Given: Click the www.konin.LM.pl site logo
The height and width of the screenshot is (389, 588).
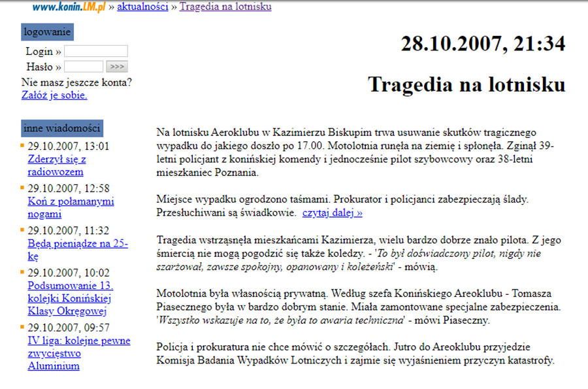Looking at the screenshot, I should pyautogui.click(x=69, y=7).
